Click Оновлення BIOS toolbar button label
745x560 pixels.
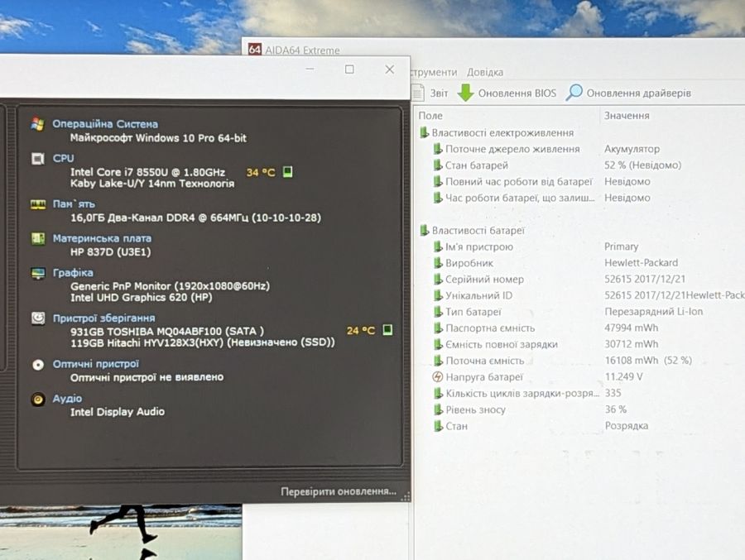517,93
